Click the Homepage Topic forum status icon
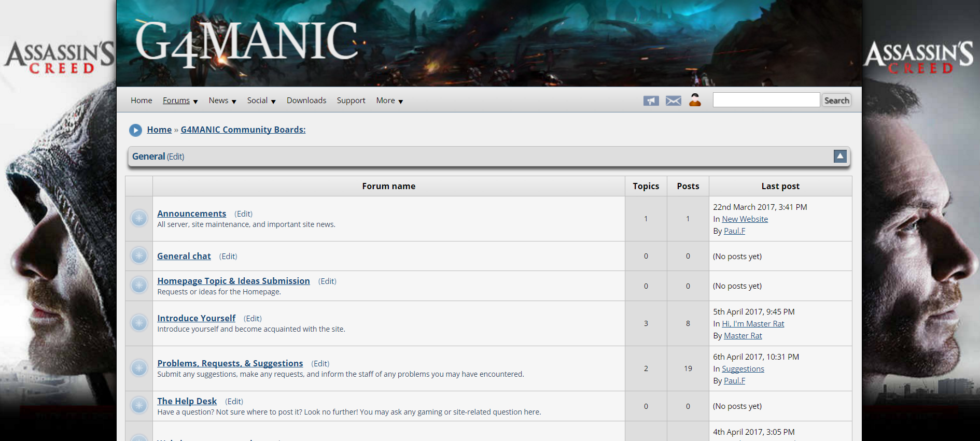The image size is (980, 441). pos(139,285)
